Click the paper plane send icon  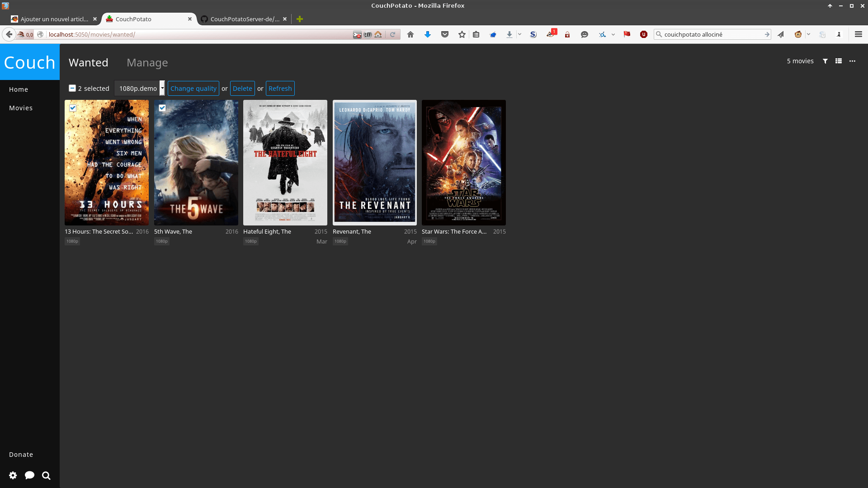tap(781, 34)
